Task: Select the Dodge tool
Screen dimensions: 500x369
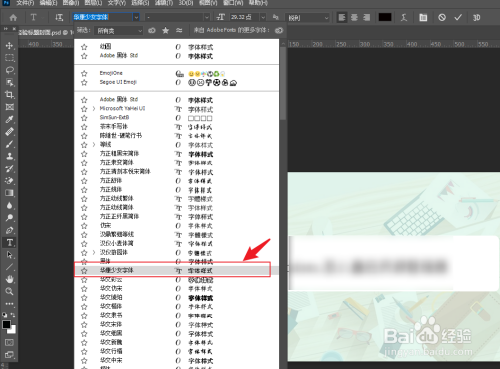Action: point(9,218)
